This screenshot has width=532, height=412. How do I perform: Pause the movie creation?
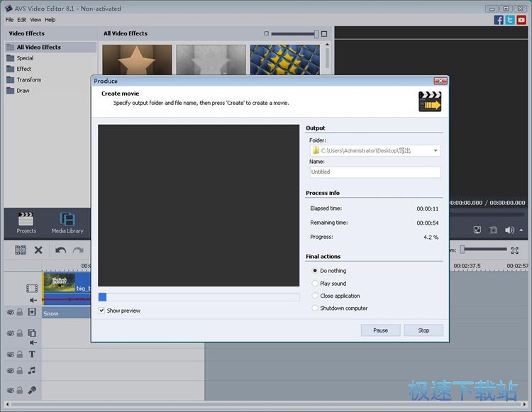381,330
